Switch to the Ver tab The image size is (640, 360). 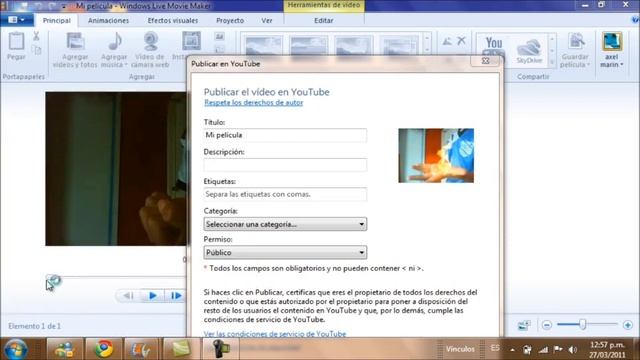click(267, 20)
